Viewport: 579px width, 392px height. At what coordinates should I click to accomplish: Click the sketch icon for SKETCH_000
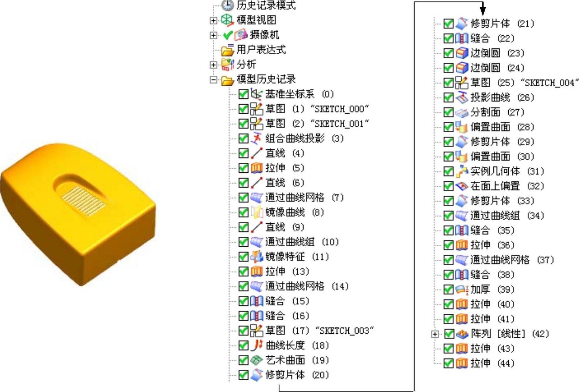point(257,109)
